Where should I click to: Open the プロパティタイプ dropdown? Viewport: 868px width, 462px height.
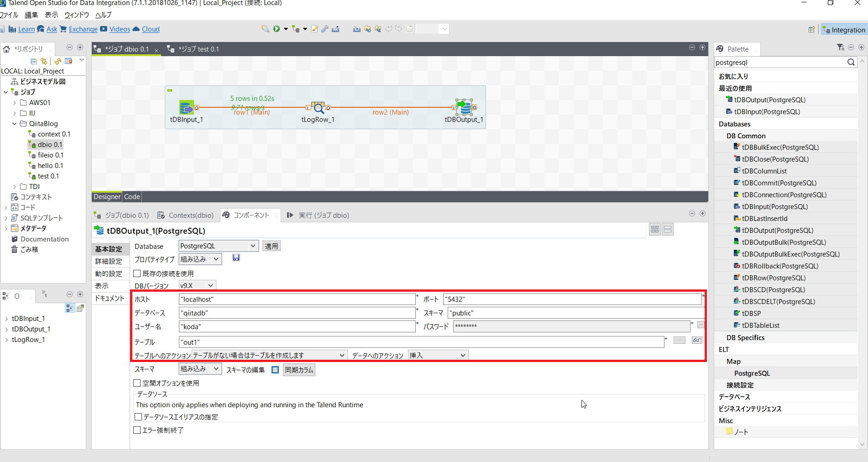pyautogui.click(x=200, y=259)
